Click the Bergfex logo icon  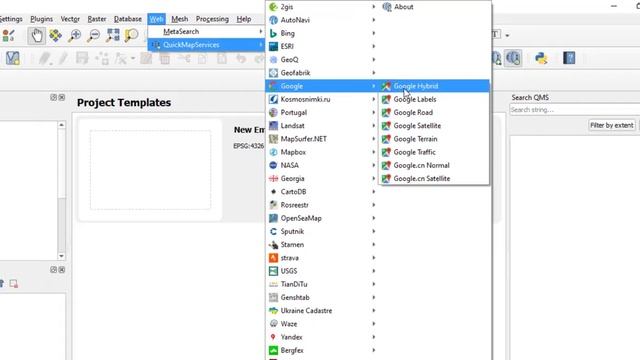click(x=273, y=350)
